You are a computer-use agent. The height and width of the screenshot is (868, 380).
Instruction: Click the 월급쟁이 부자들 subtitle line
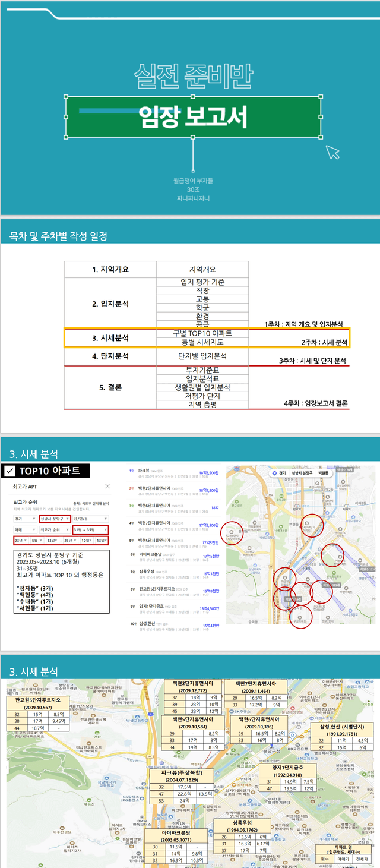(x=193, y=181)
